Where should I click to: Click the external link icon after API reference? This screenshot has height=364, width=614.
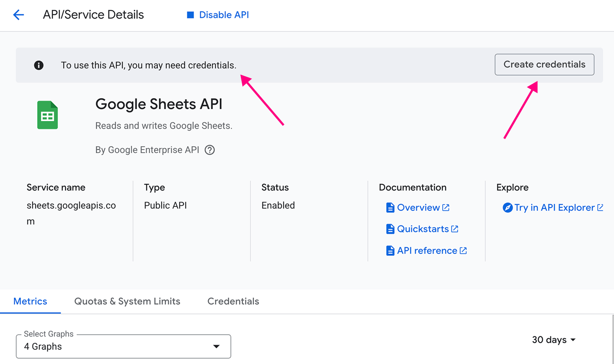(463, 250)
